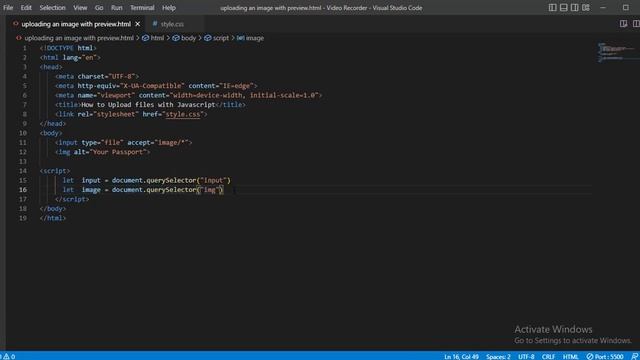Click the image symbol in the breadcrumb
Image resolution: width=640 pixels, height=360 pixels.
(251, 38)
